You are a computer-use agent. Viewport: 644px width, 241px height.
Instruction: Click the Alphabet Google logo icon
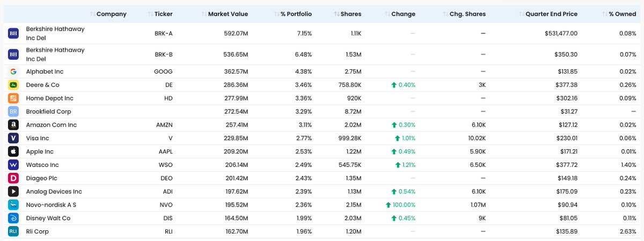pos(13,71)
